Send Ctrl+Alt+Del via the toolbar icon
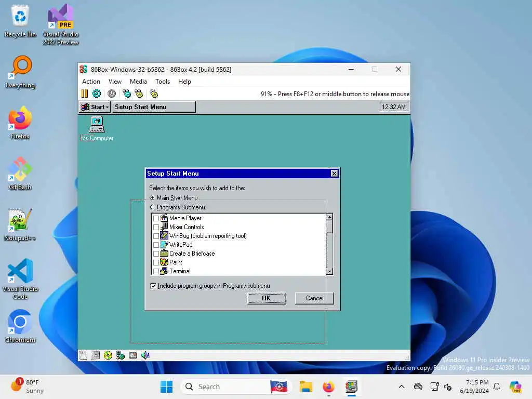 point(127,94)
